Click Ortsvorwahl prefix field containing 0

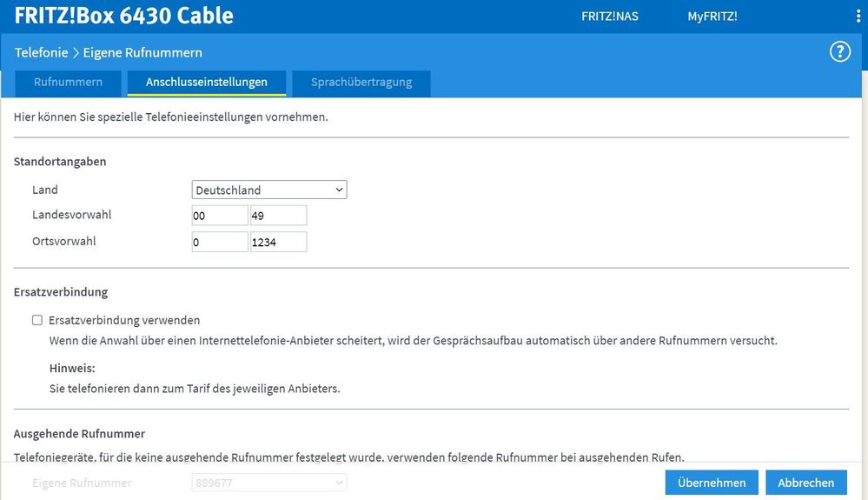[220, 242]
